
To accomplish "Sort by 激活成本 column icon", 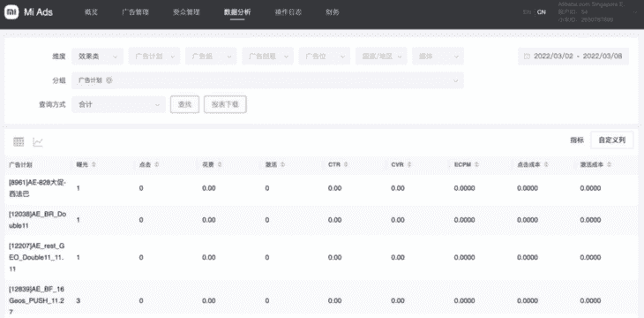I will coord(609,164).
